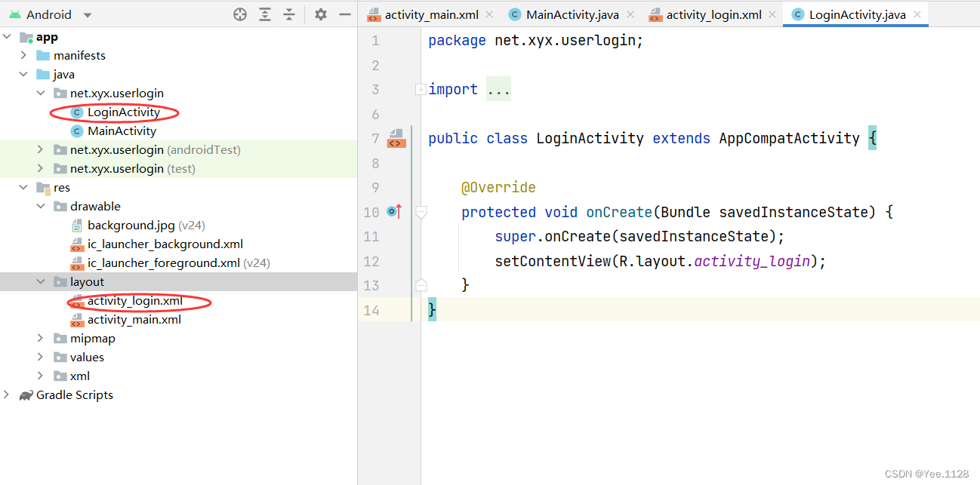Click the res folder icon
This screenshot has height=485, width=980.
(43, 187)
